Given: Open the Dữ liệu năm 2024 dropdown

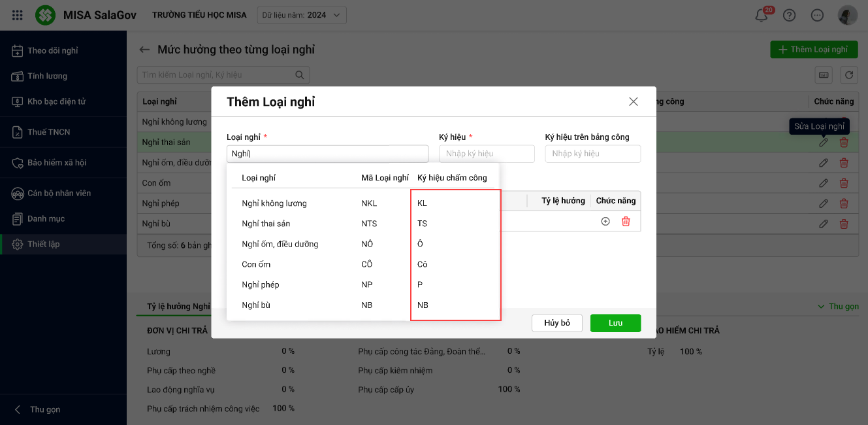Looking at the screenshot, I should coord(302,15).
